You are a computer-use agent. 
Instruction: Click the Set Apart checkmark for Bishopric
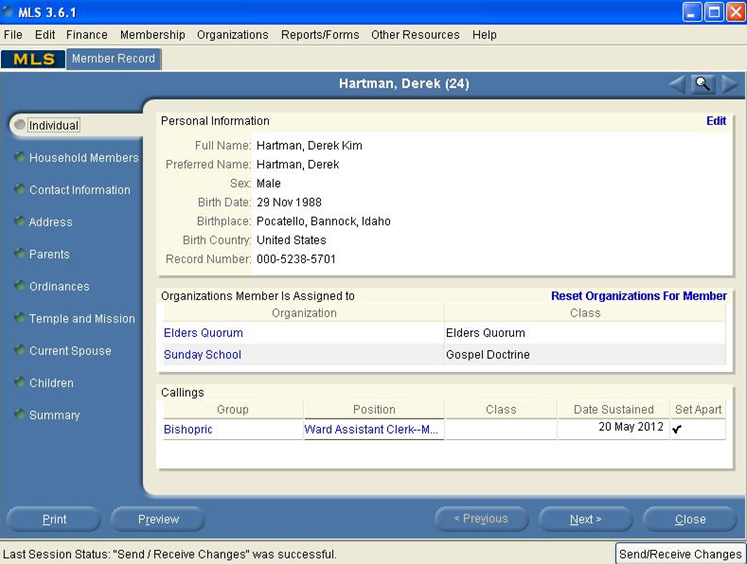click(x=677, y=429)
